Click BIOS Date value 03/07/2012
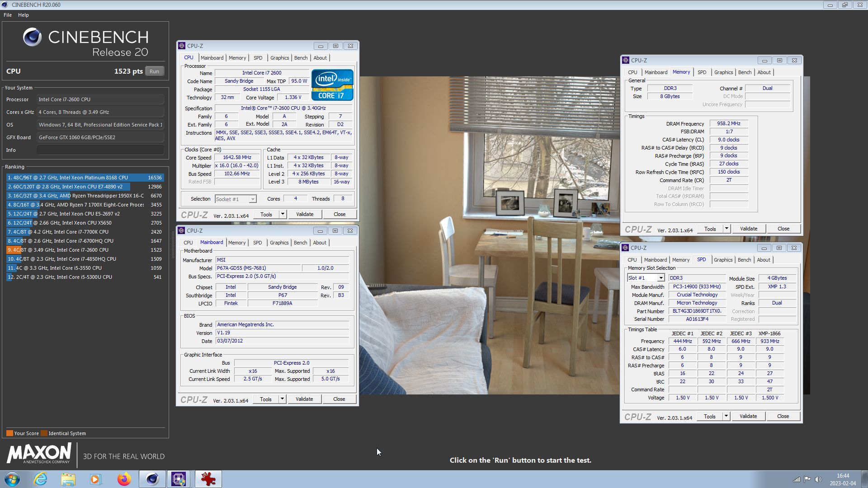The height and width of the screenshot is (488, 868). tap(282, 341)
